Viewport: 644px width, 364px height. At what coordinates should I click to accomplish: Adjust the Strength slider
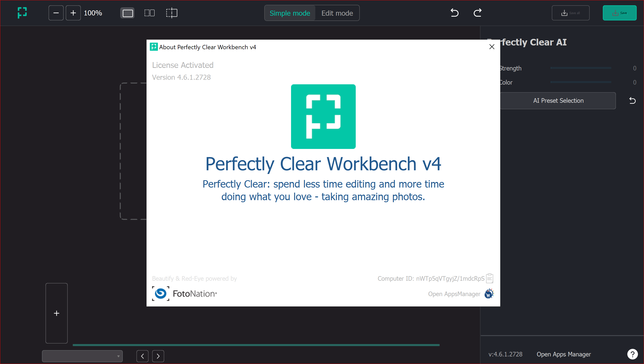581,68
